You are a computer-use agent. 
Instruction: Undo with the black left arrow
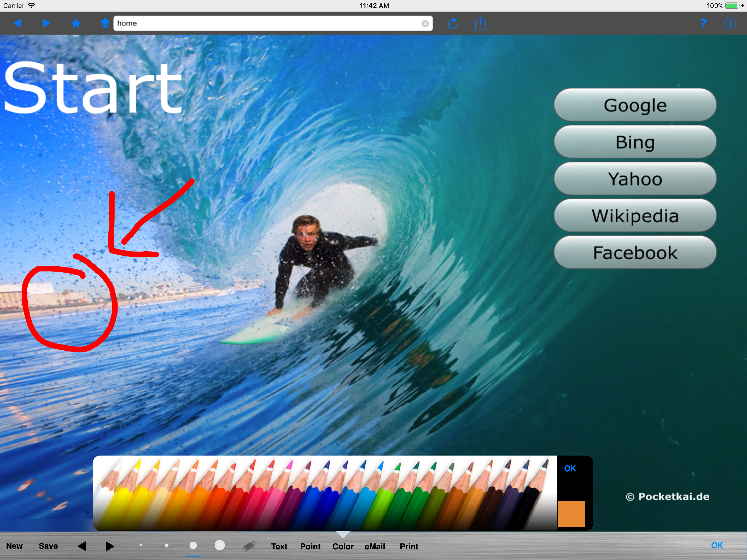click(x=82, y=546)
